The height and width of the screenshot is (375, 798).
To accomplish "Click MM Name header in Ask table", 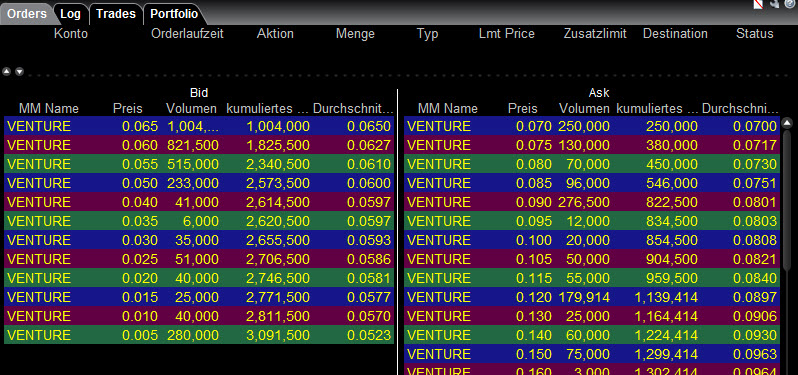I will point(448,109).
